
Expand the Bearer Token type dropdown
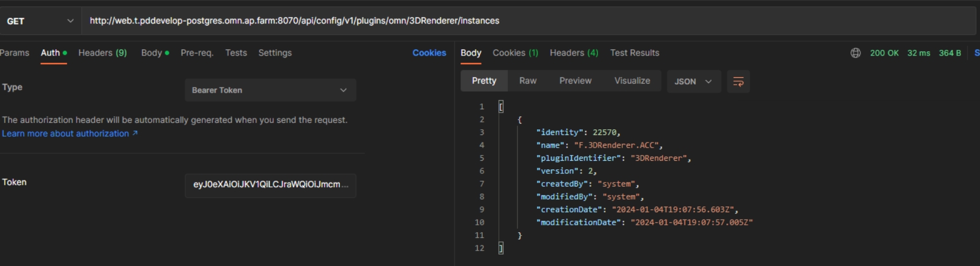(x=270, y=90)
